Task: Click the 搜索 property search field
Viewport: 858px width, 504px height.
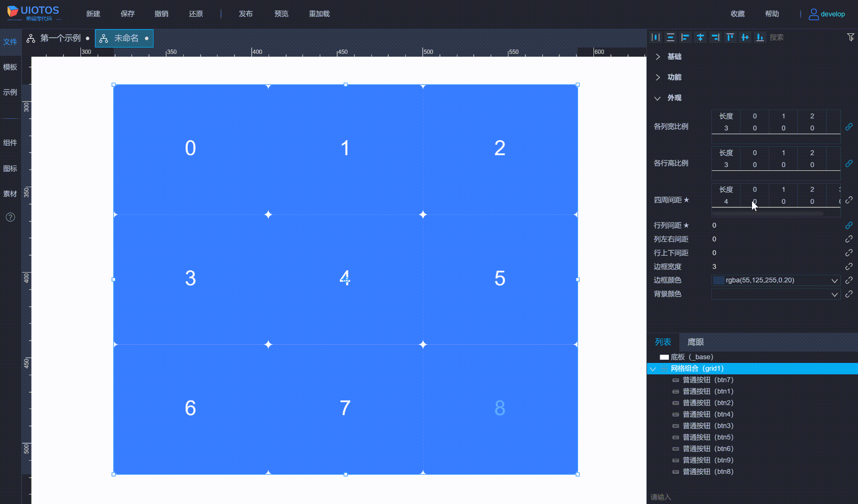Action: pyautogui.click(x=805, y=37)
